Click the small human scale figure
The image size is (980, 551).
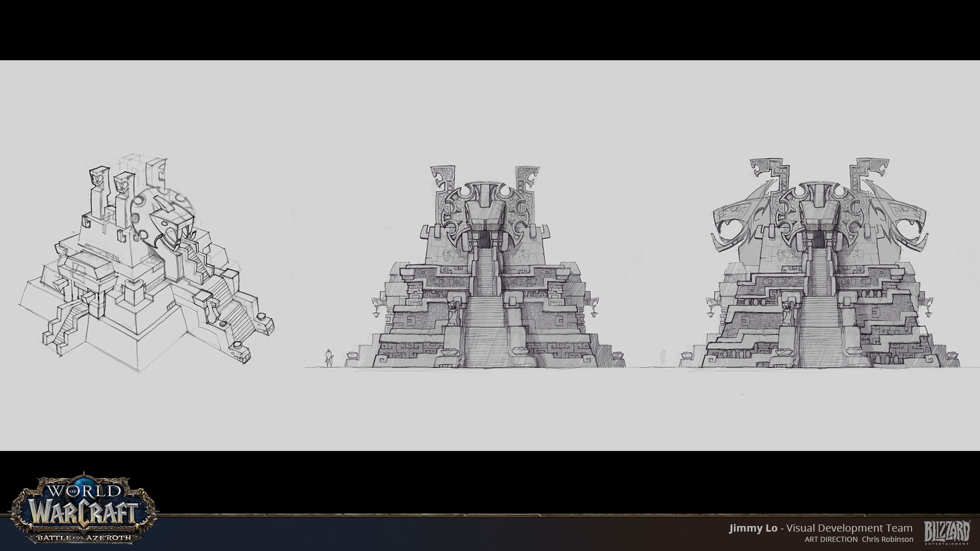pyautogui.click(x=330, y=358)
